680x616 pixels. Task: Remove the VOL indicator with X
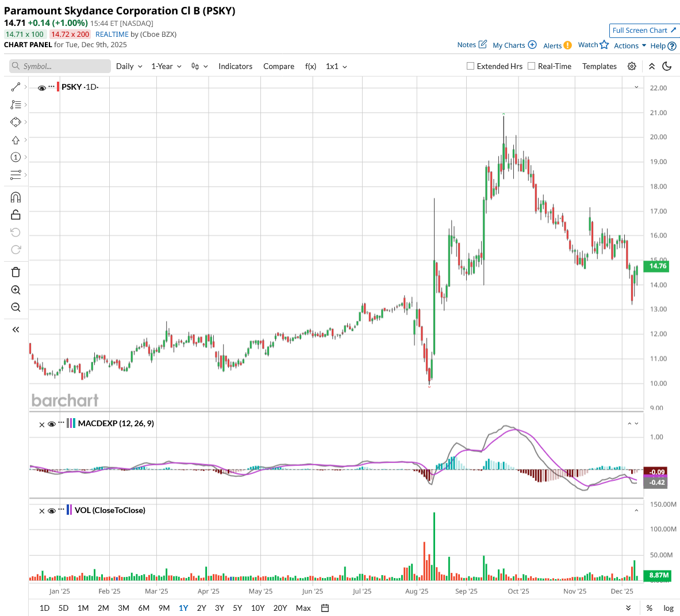click(x=41, y=511)
